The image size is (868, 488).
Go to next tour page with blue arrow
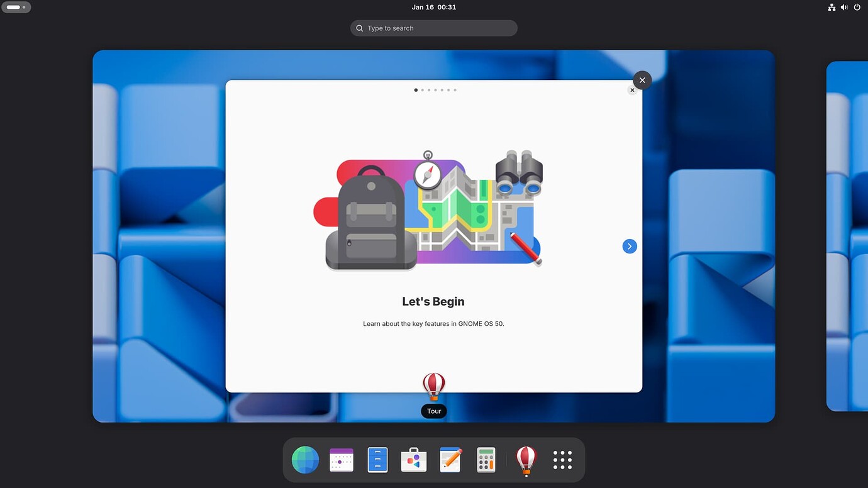(630, 247)
